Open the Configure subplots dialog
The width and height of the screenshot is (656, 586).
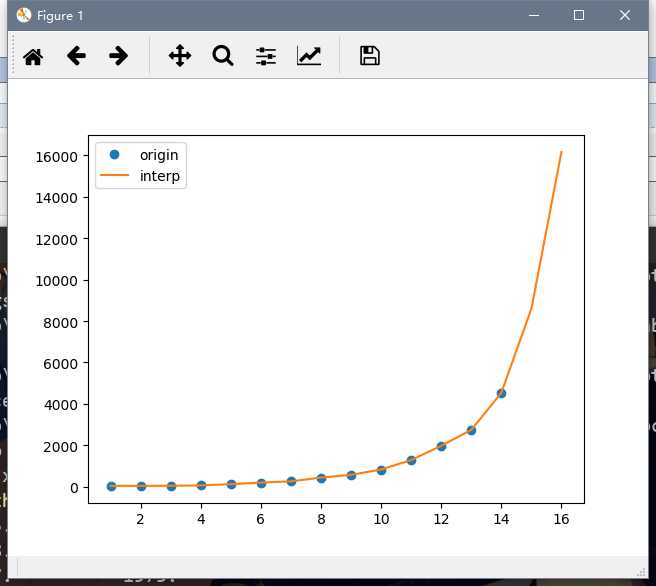266,56
